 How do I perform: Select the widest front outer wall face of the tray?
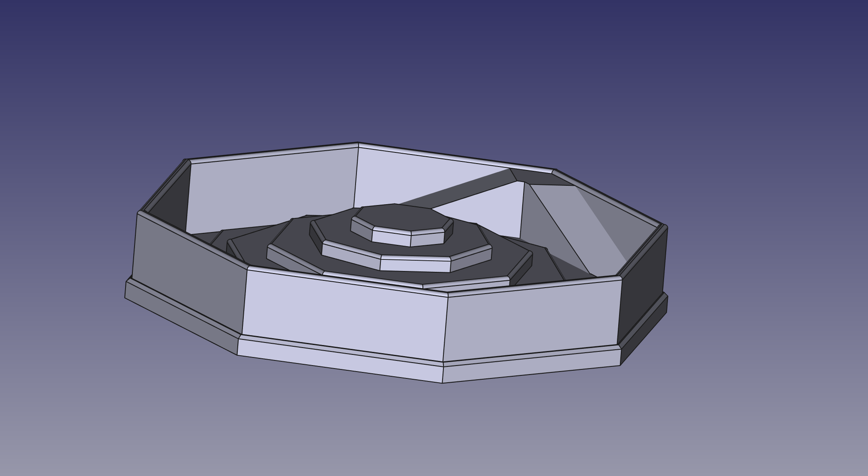(345, 315)
